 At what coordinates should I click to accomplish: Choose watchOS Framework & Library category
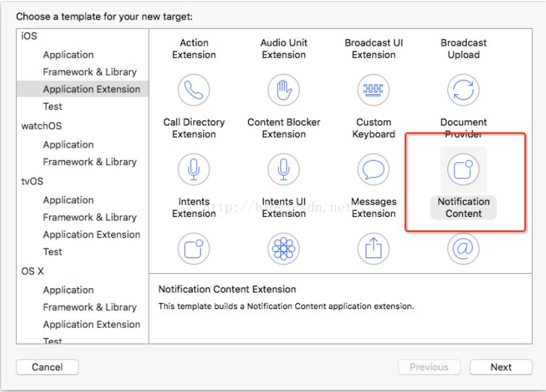point(89,161)
